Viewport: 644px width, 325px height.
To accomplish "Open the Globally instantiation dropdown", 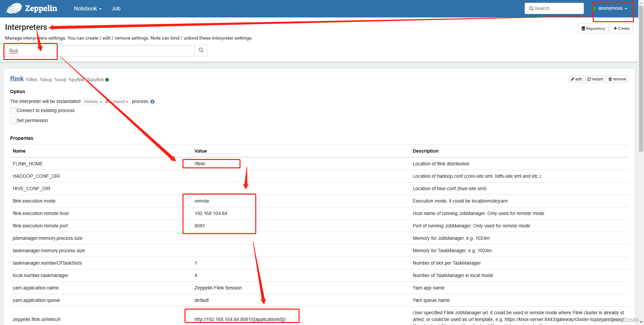I will click(x=93, y=102).
